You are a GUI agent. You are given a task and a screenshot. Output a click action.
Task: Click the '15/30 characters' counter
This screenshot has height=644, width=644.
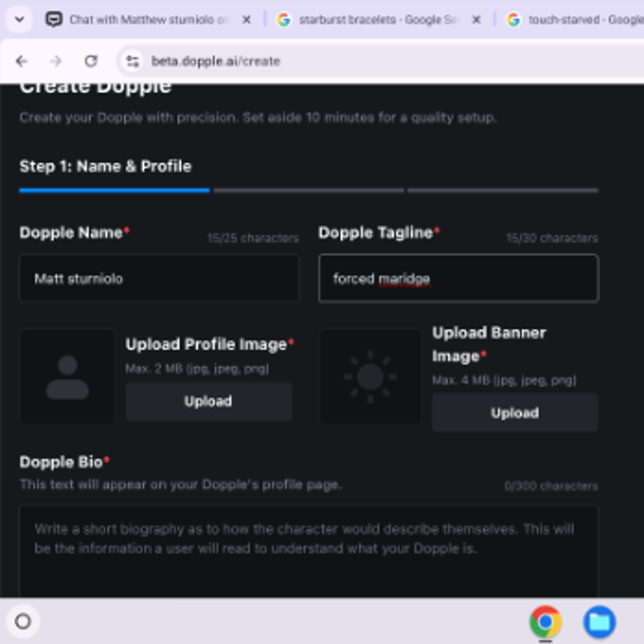(x=552, y=238)
